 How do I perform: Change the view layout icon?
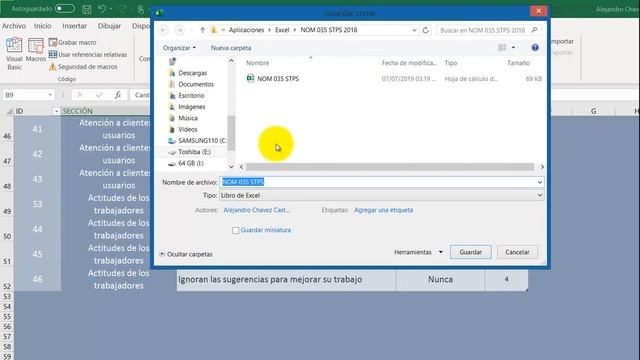tap(502, 48)
